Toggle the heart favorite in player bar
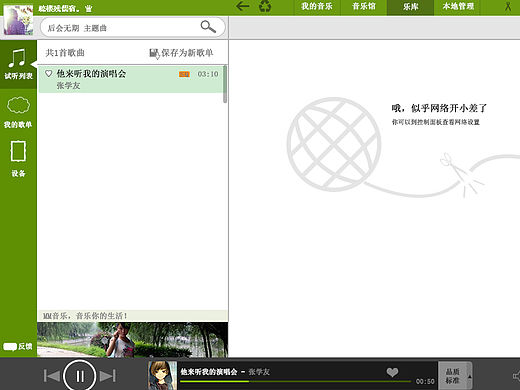520x390 pixels. click(x=392, y=372)
